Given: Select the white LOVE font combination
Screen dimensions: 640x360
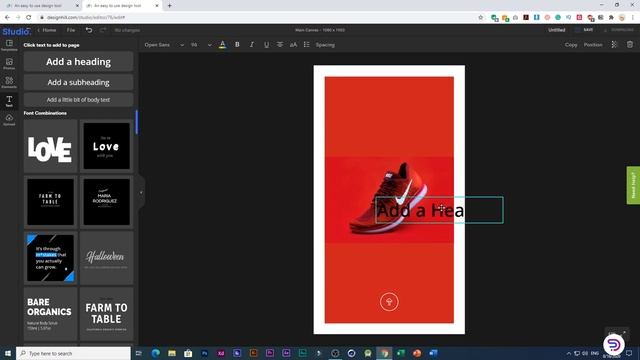Looking at the screenshot, I should (x=50, y=146).
